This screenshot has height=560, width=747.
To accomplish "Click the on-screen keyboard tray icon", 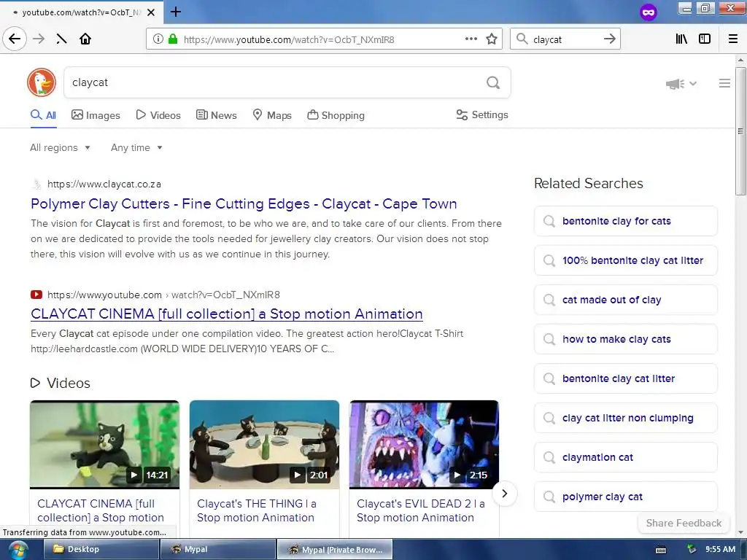I will click(x=661, y=550).
